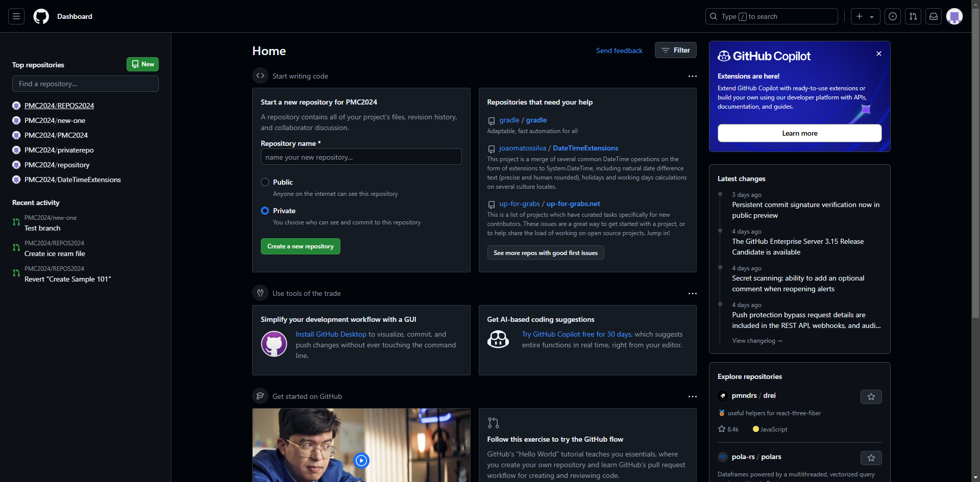The width and height of the screenshot is (980, 482).
Task: Open the hamburger navigation menu
Action: [16, 16]
